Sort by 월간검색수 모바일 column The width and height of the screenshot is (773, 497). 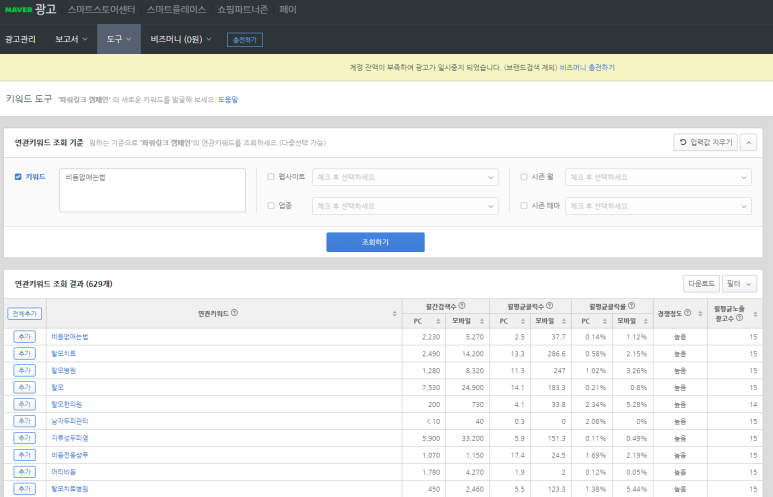point(482,321)
